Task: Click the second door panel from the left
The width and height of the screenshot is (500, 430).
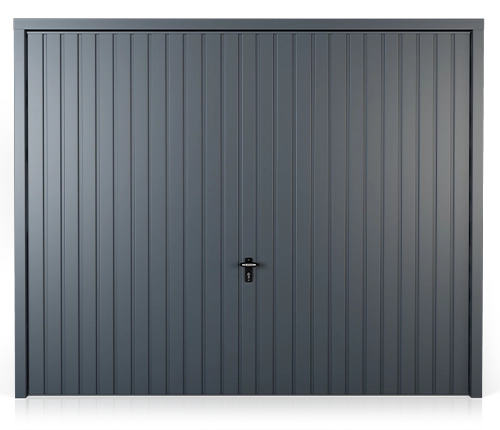Action: 53,213
